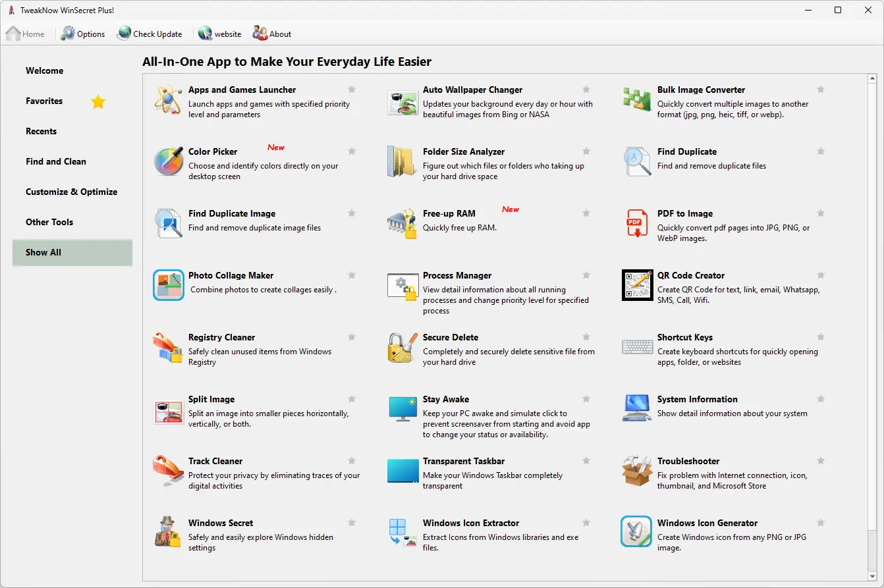Click the Secure Delete padlock icon
The height and width of the screenshot is (588, 884).
(402, 348)
